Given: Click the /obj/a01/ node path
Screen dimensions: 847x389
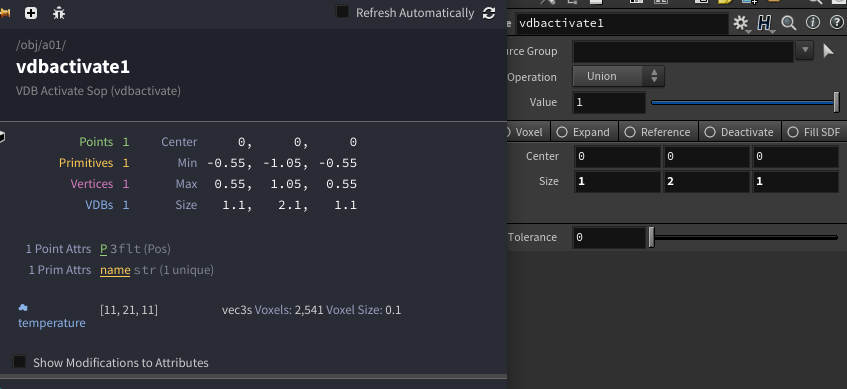Looking at the screenshot, I should pos(41,45).
